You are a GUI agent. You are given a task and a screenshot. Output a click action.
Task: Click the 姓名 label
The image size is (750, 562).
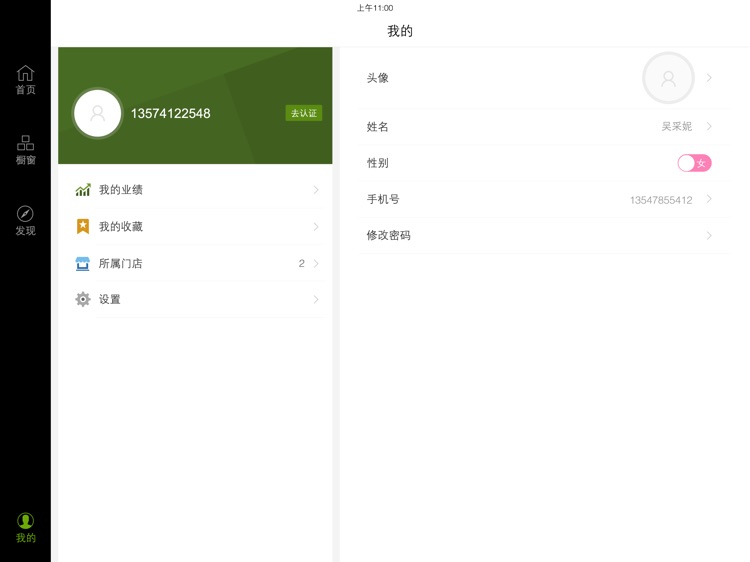click(377, 127)
